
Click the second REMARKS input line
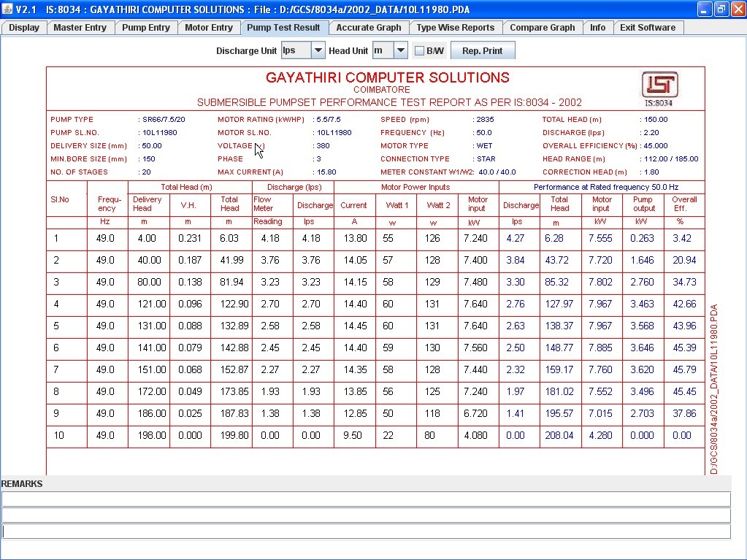tap(366, 515)
